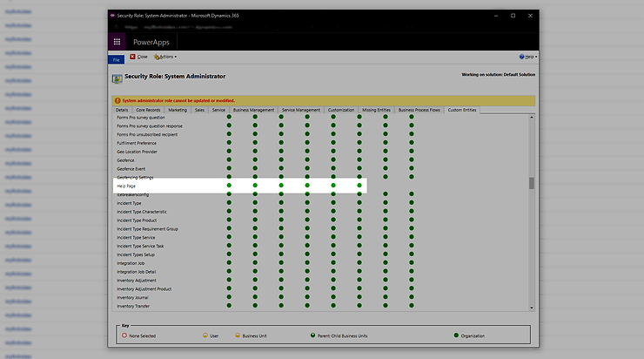The image size is (644, 359).
Task: Toggle the third privilege circle for Integration Job
Action: point(281,263)
